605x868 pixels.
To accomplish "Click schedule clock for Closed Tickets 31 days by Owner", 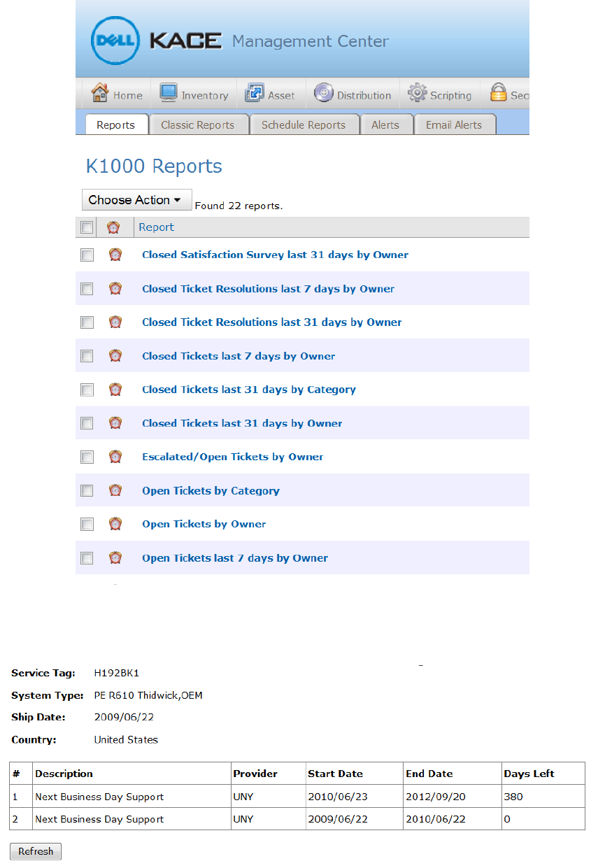I will point(115,422).
